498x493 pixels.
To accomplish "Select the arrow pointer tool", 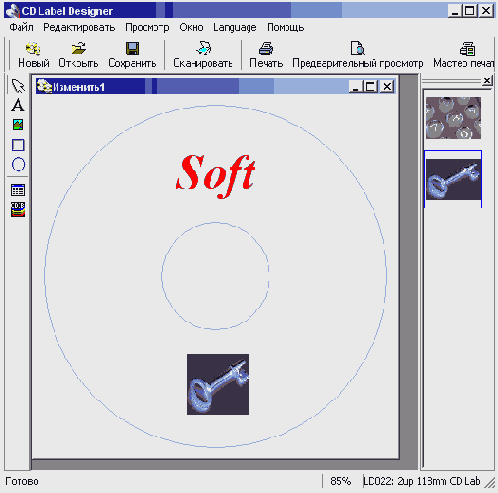I will tap(18, 86).
